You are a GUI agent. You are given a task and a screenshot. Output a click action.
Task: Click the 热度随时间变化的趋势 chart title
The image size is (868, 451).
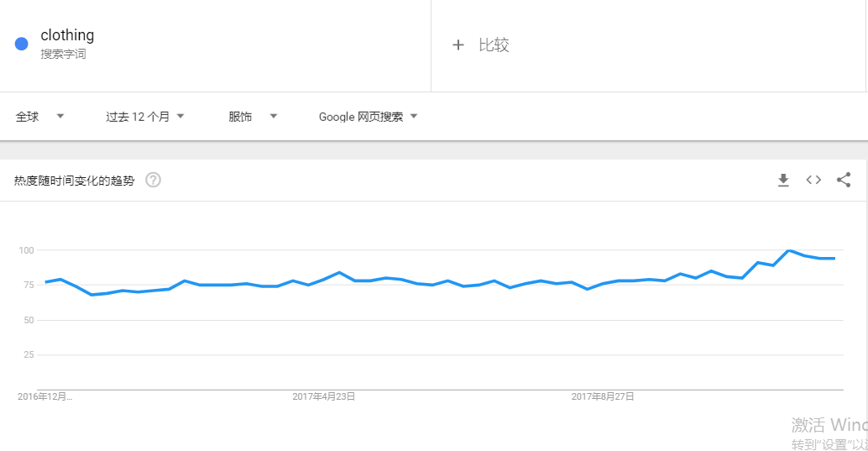74,181
